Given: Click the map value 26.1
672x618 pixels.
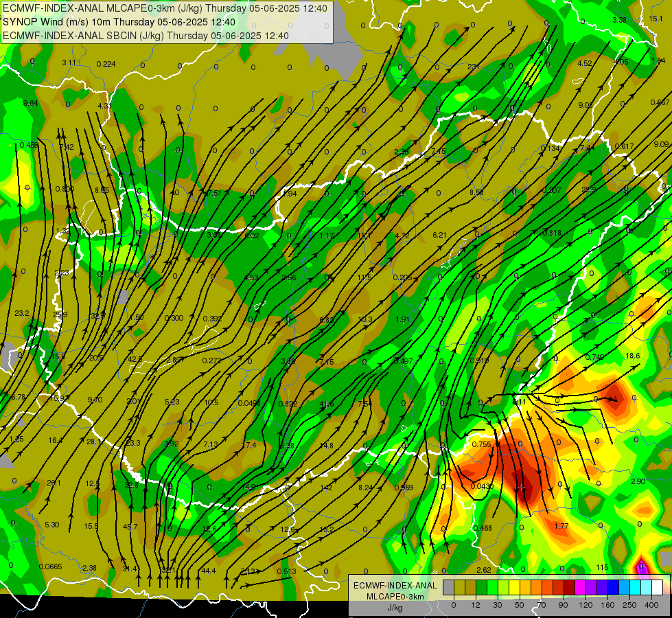Looking at the screenshot, I should [54, 483].
